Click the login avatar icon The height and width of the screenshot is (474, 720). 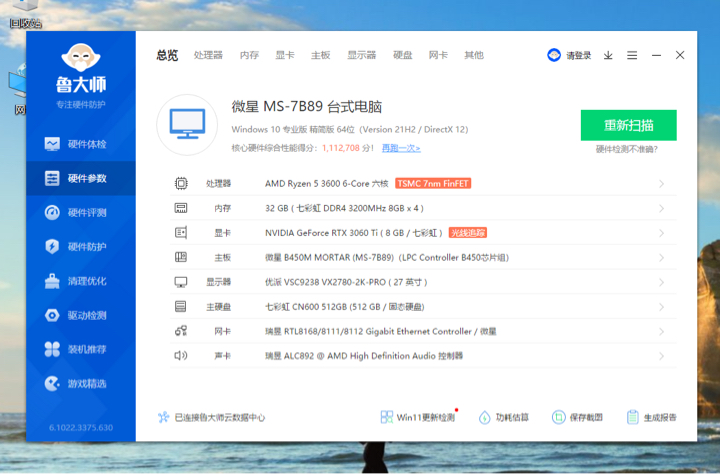(554, 55)
